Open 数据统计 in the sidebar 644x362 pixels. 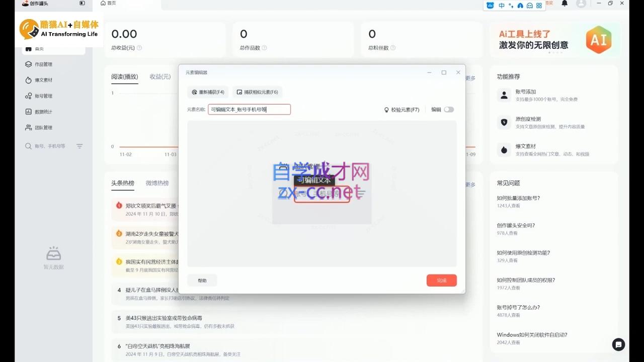(x=39, y=112)
